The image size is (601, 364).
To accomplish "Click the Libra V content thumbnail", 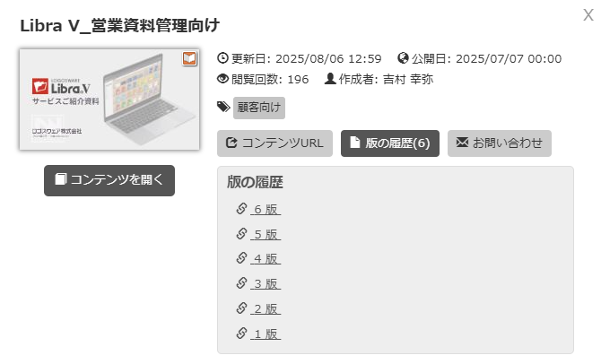I will coord(109,100).
